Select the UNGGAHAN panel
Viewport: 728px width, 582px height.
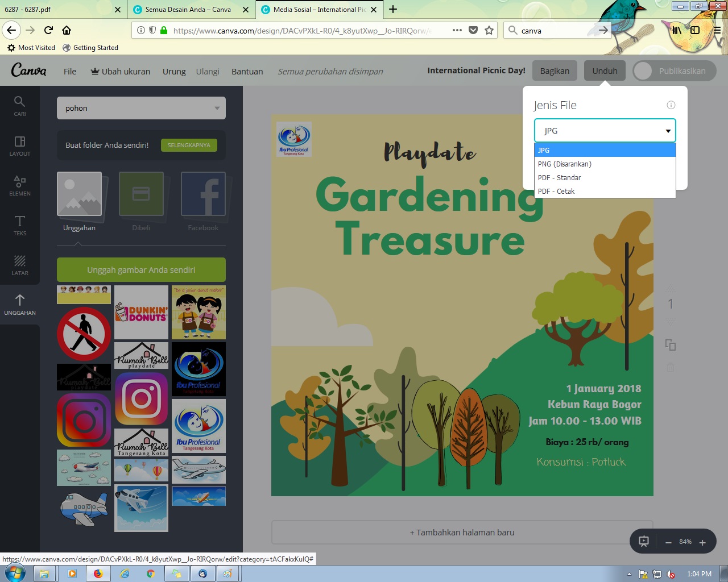tap(20, 305)
